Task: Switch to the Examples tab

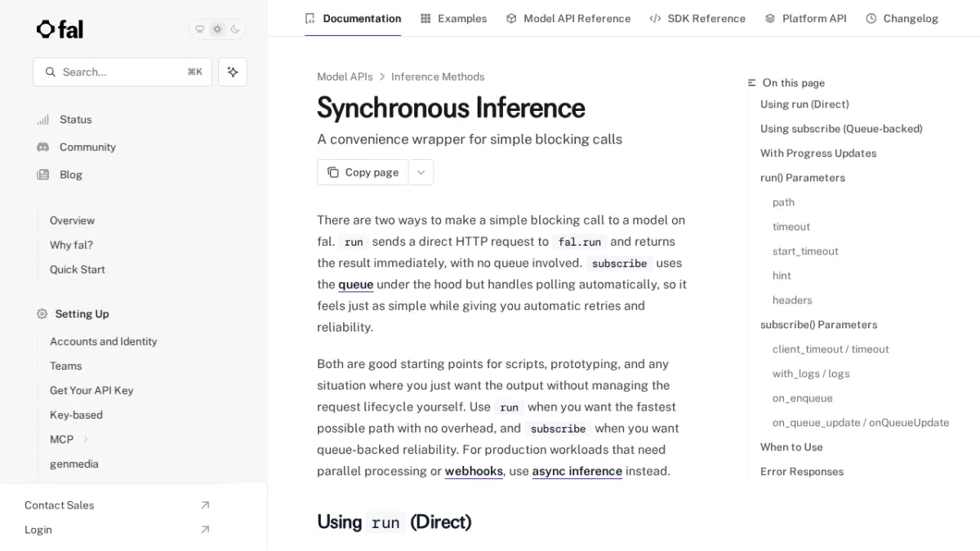Action: pyautogui.click(x=453, y=18)
